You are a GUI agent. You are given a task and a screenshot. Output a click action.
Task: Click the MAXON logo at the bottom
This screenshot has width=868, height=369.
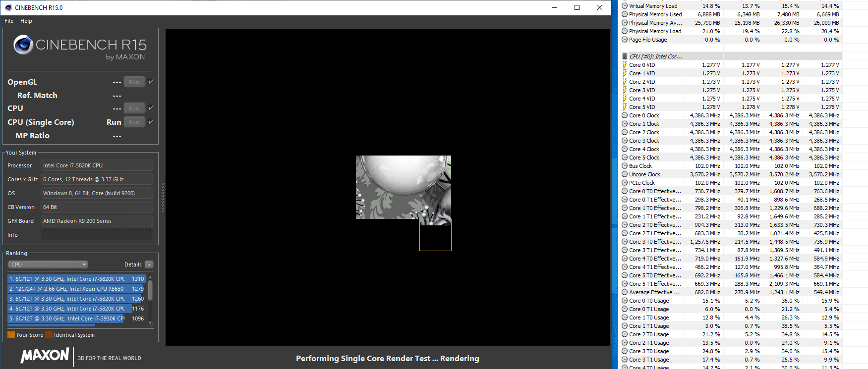coord(45,356)
